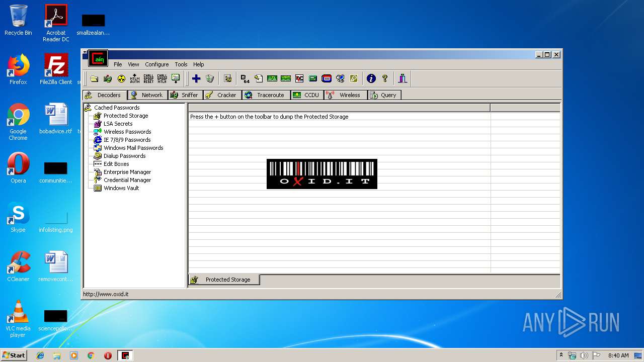Switch to the Cracker tab
Screen dimensions: 644x362
point(222,95)
